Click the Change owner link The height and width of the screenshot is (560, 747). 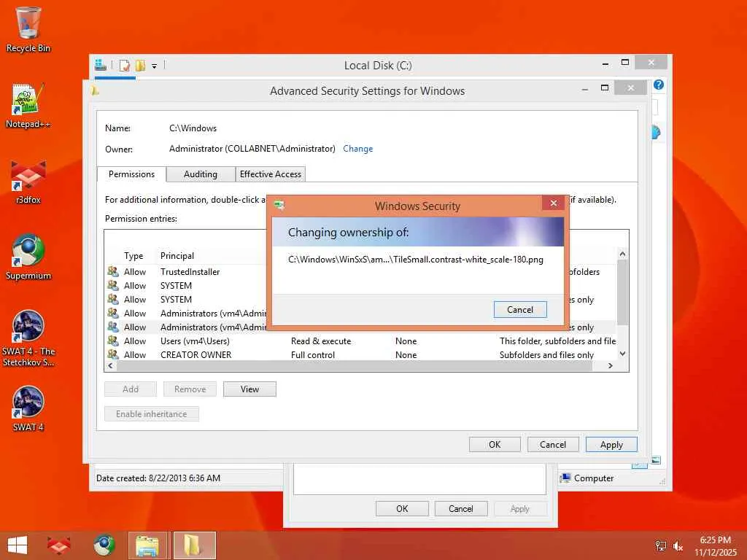tap(357, 149)
